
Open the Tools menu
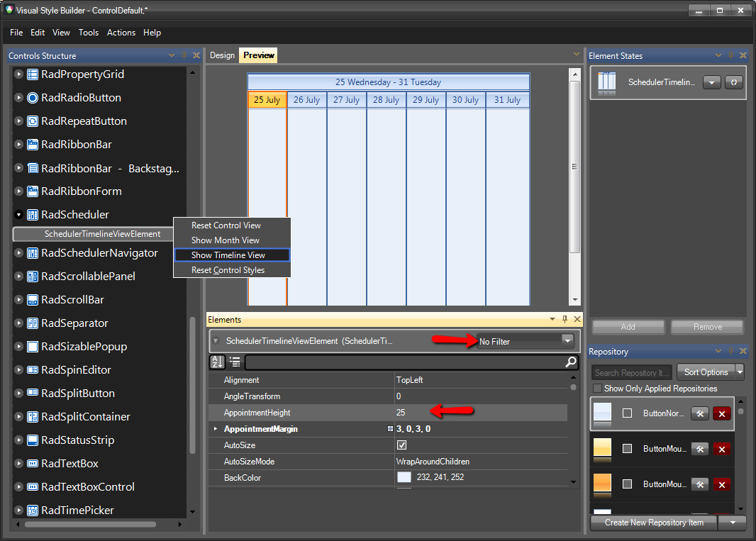tap(88, 33)
